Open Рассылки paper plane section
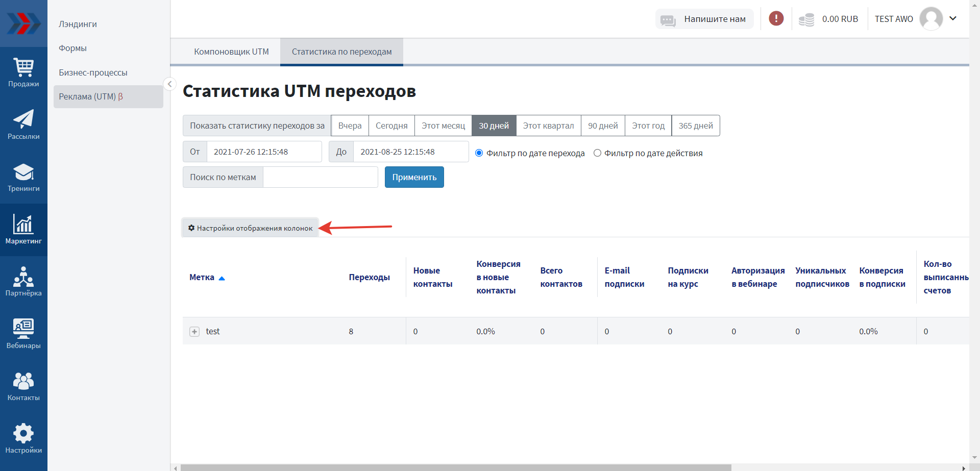Image resolution: width=980 pixels, height=471 pixels. pyautogui.click(x=23, y=125)
